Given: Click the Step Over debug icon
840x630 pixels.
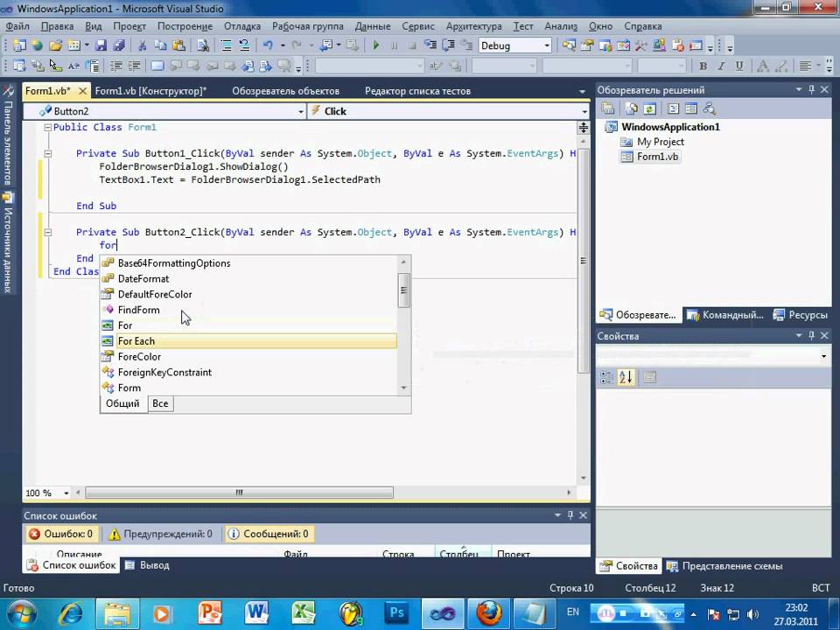Looking at the screenshot, I should 448,45.
